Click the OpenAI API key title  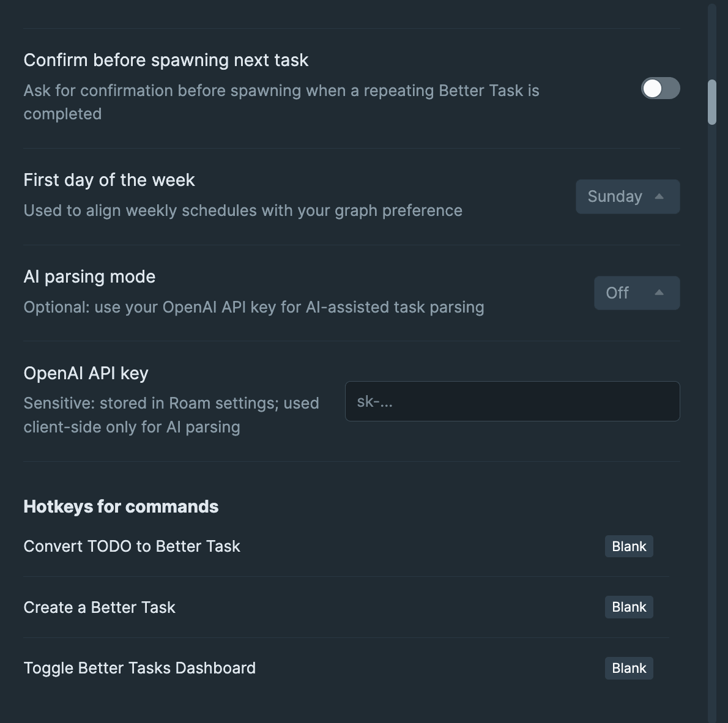tap(86, 373)
